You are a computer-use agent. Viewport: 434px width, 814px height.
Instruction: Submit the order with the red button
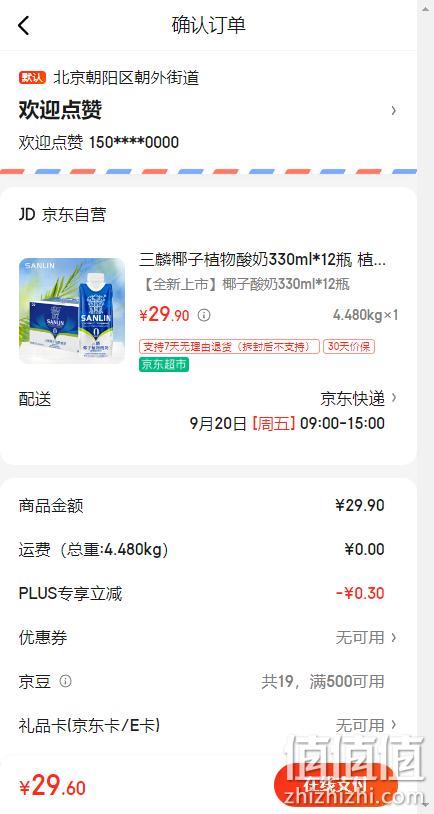coord(336,786)
